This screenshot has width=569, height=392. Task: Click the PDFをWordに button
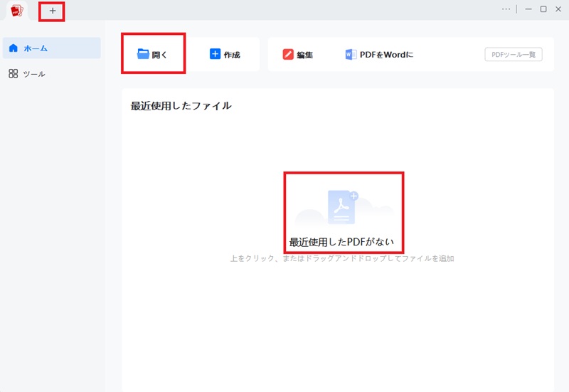(x=379, y=55)
